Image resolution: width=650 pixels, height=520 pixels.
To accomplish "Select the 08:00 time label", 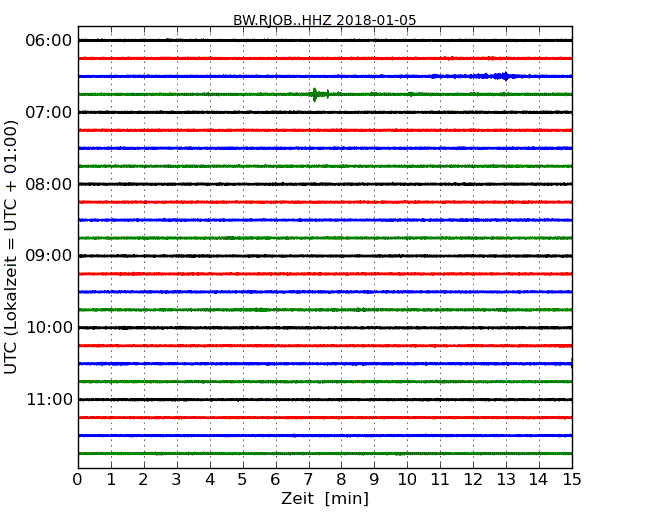I will pos(49,184).
